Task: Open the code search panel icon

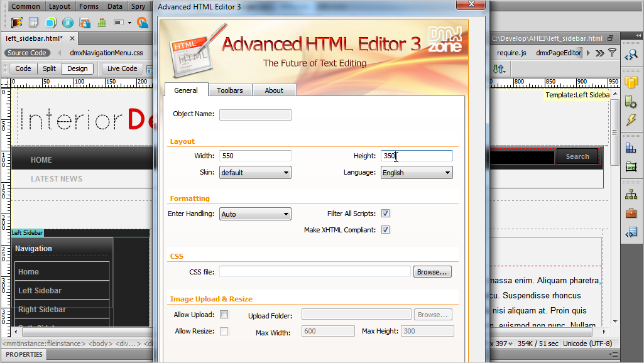Action: point(631,55)
